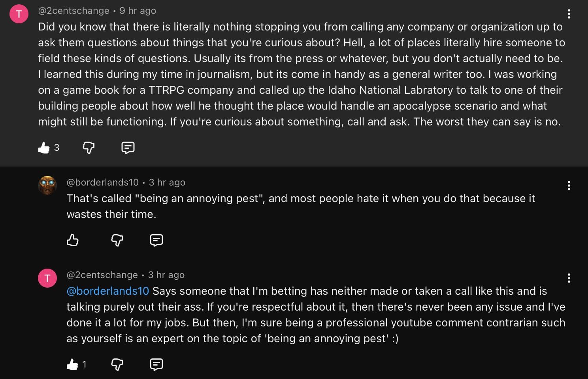Open more options for the top comment
The height and width of the screenshot is (379, 588).
tap(569, 14)
